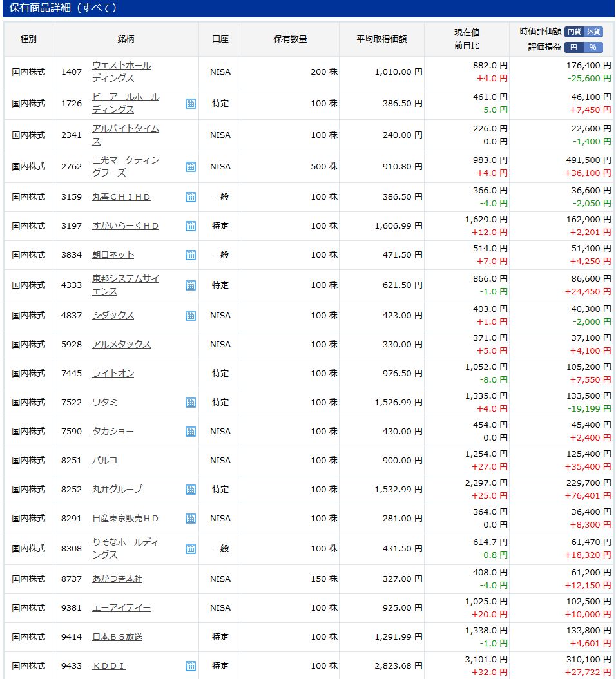The height and width of the screenshot is (679, 616).
Task: Open calendar icon for 日産東京販売ＨＤ
Action: pyautogui.click(x=191, y=519)
